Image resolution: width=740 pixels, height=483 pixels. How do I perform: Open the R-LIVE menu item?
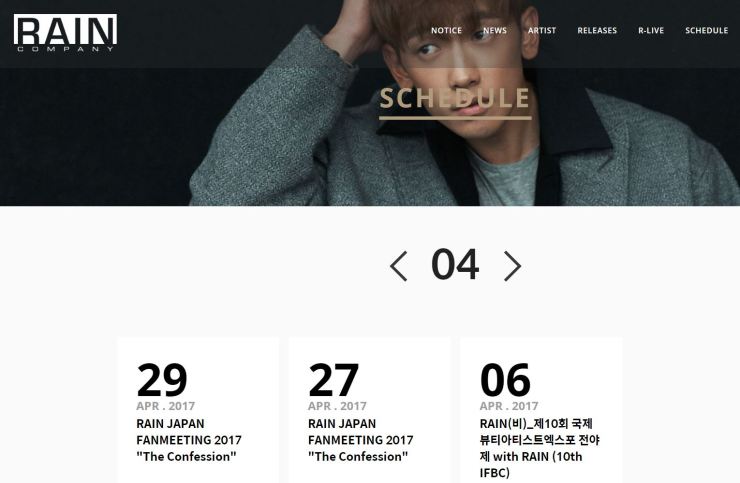tap(651, 30)
